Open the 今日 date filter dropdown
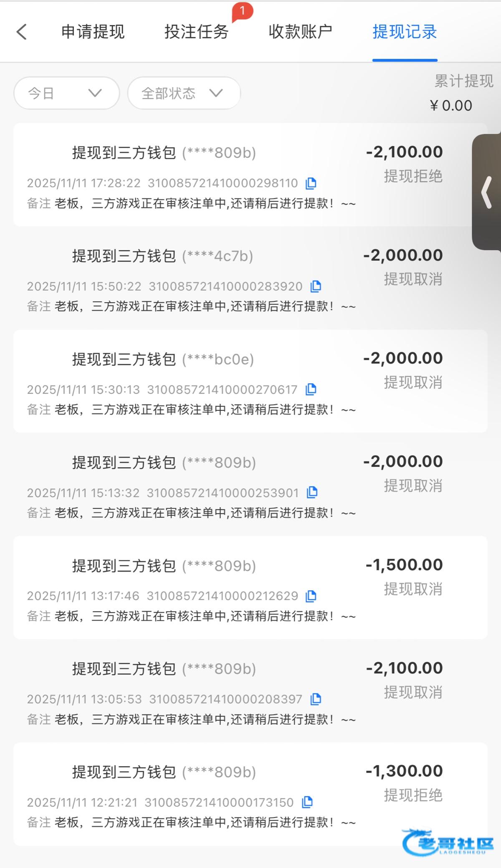 pos(66,93)
